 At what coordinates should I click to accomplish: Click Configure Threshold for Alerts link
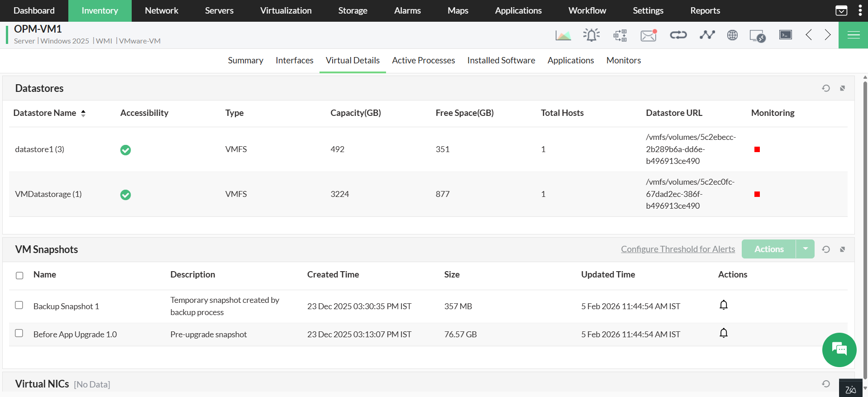(x=677, y=249)
